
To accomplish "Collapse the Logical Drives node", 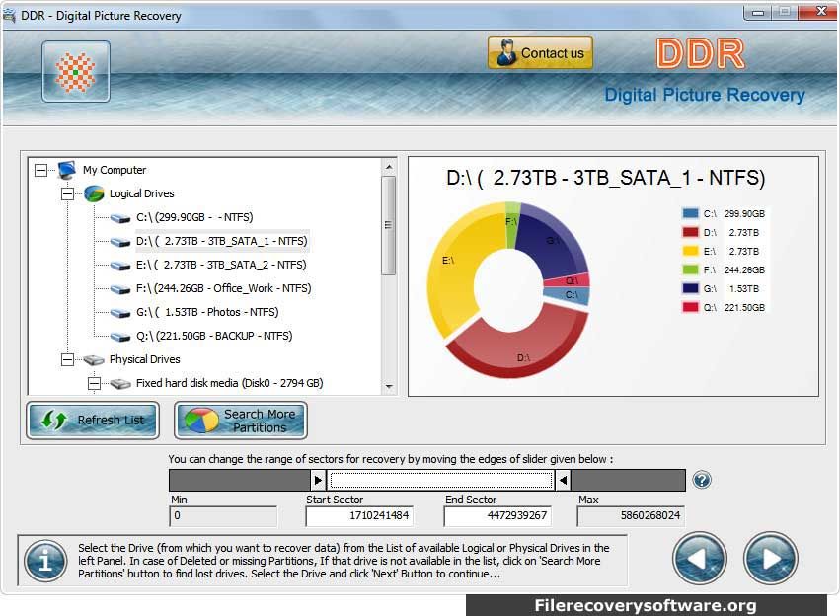I will pos(67,193).
